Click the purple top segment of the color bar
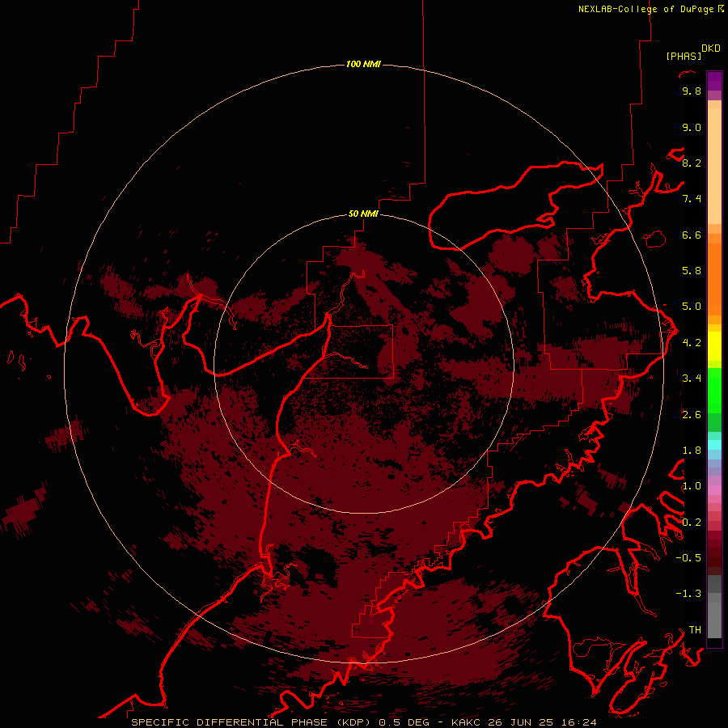 point(714,81)
